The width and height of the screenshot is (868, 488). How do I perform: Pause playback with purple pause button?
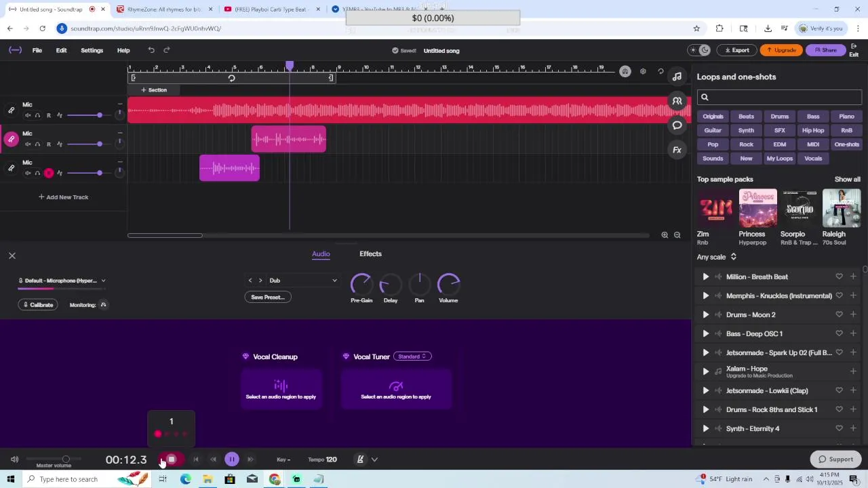[x=232, y=460]
